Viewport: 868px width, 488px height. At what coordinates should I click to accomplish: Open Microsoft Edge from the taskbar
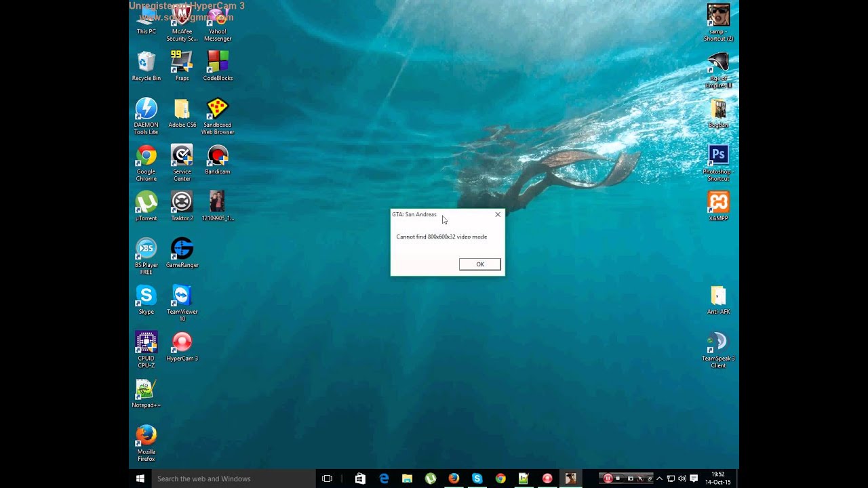point(384,479)
